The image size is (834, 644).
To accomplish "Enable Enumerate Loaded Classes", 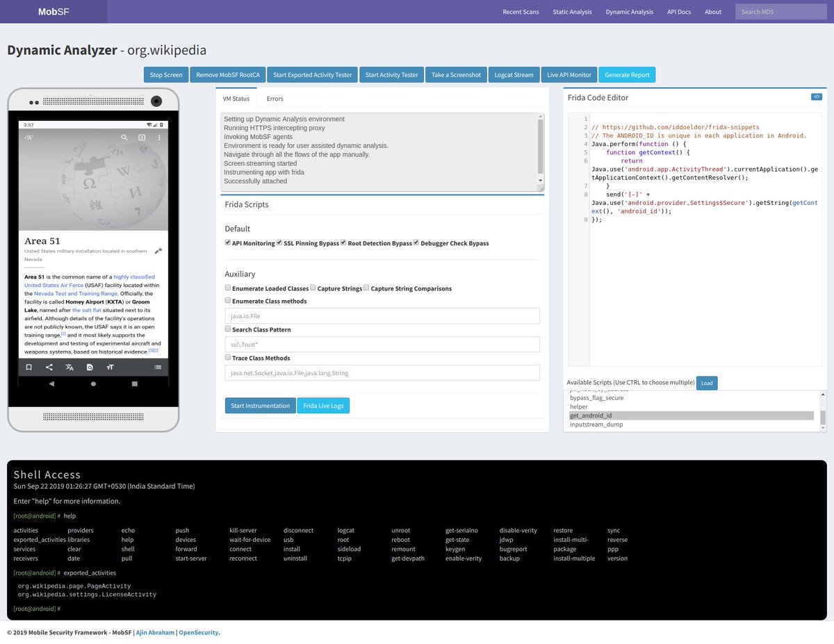I will pyautogui.click(x=227, y=287).
